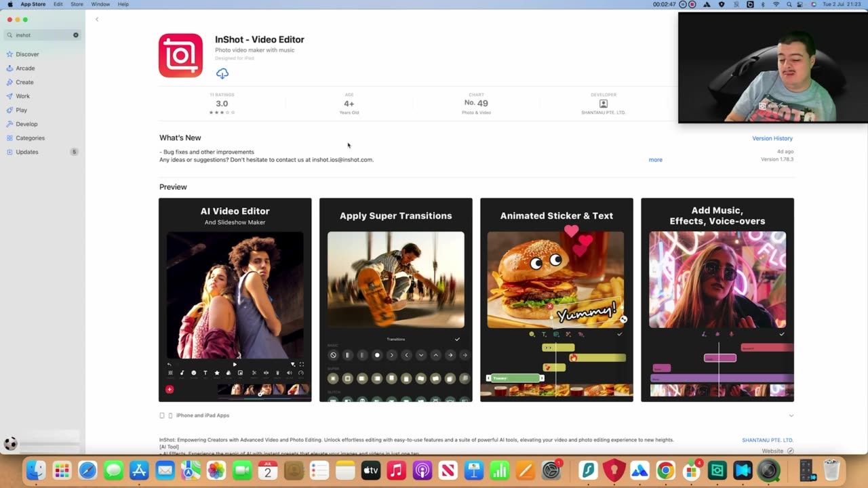Open Safari from the Dock

pyautogui.click(x=87, y=470)
